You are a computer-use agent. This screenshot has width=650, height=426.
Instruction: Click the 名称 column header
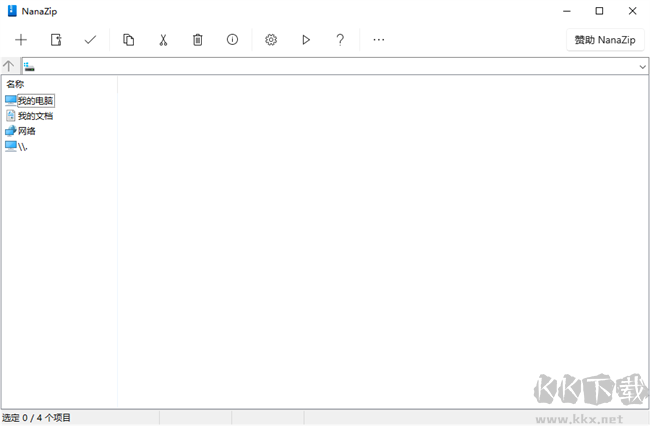tap(15, 84)
